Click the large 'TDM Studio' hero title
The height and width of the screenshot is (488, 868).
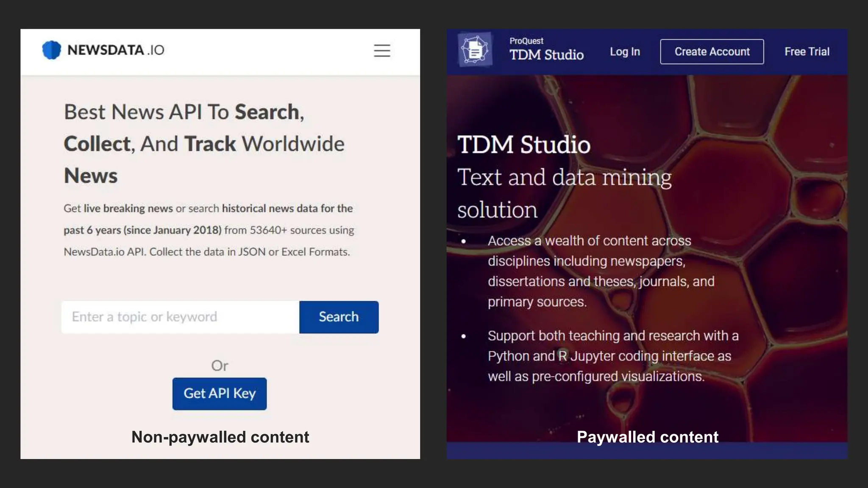tap(524, 144)
